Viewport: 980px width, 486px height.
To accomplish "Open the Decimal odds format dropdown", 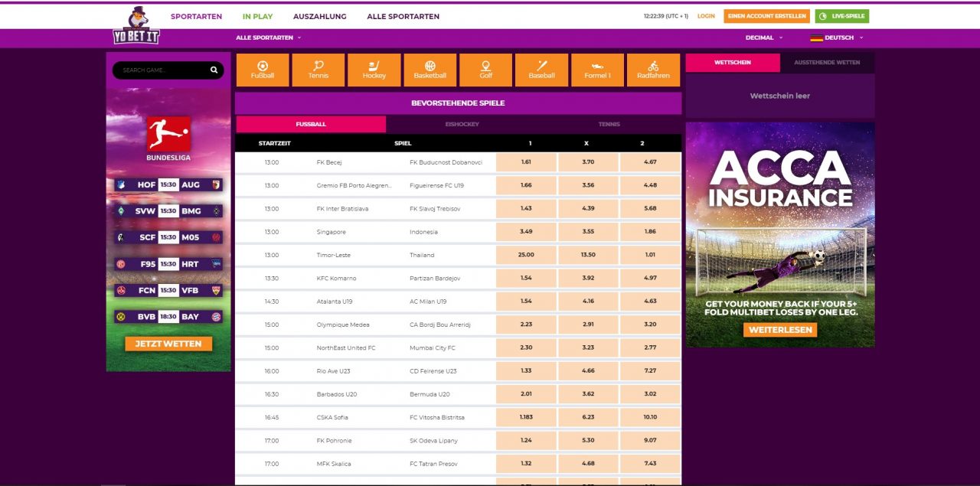I will click(763, 38).
